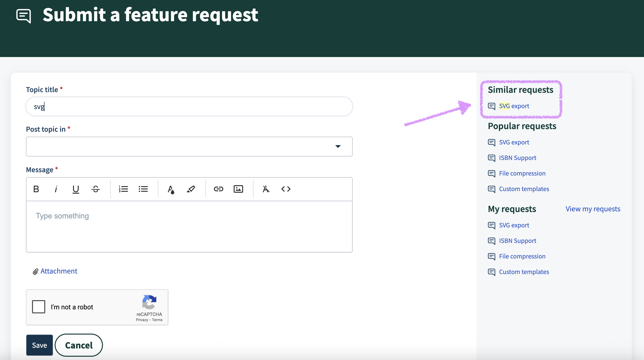Image resolution: width=644 pixels, height=360 pixels.
Task: Cancel the feature request
Action: pyautogui.click(x=79, y=345)
